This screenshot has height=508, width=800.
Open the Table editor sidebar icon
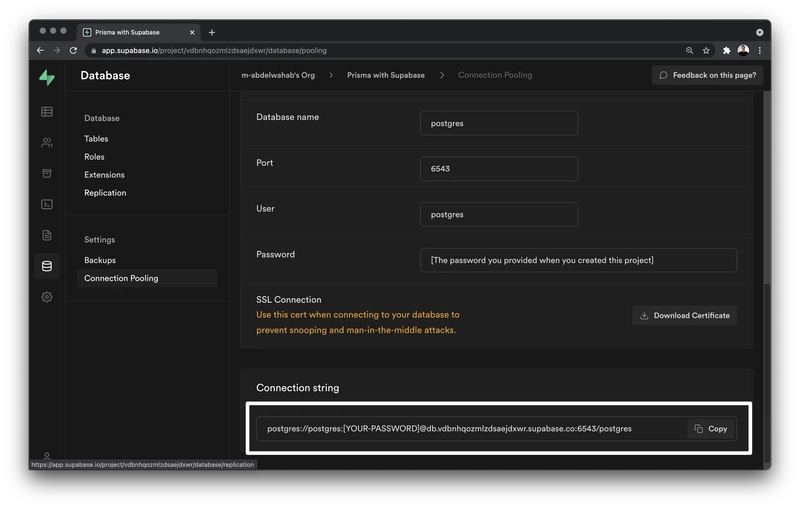(47, 112)
